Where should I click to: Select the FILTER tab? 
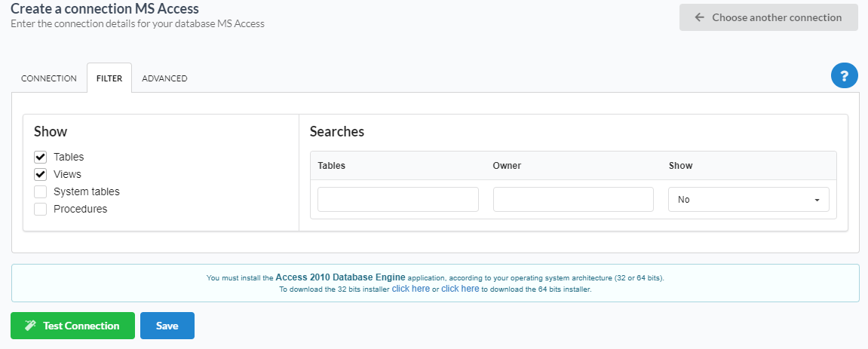[109, 78]
